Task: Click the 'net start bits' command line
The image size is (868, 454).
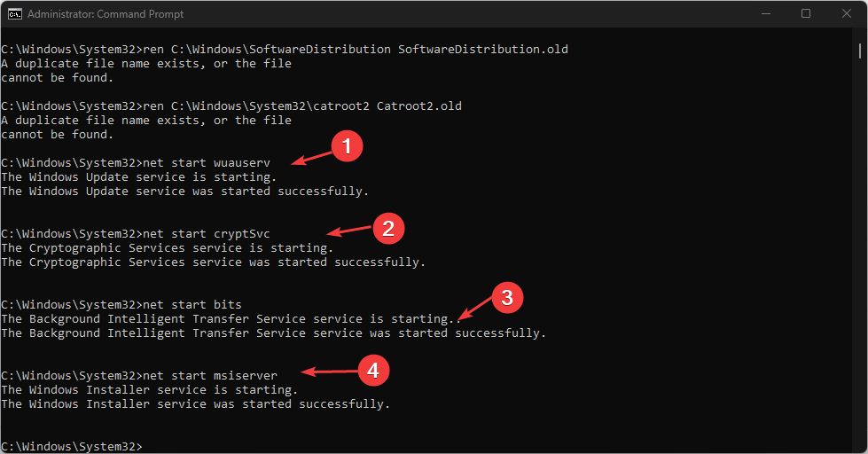Action: (x=121, y=304)
